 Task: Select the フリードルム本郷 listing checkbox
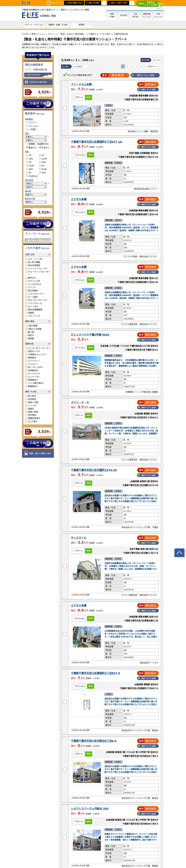coord(65,108)
